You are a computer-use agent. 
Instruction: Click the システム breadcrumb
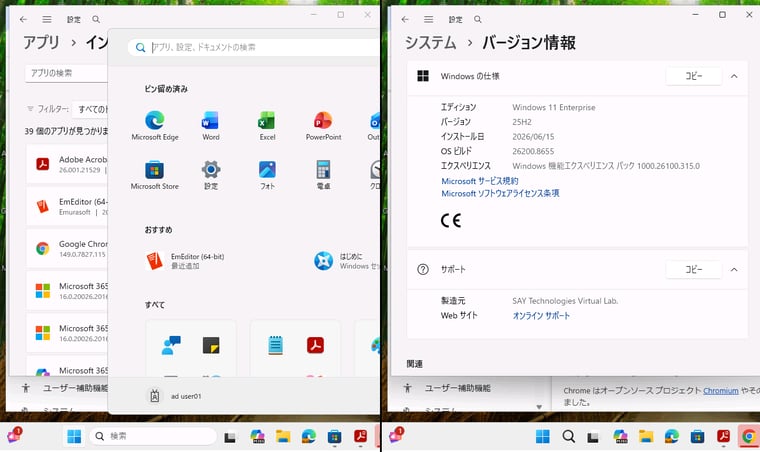(x=430, y=43)
